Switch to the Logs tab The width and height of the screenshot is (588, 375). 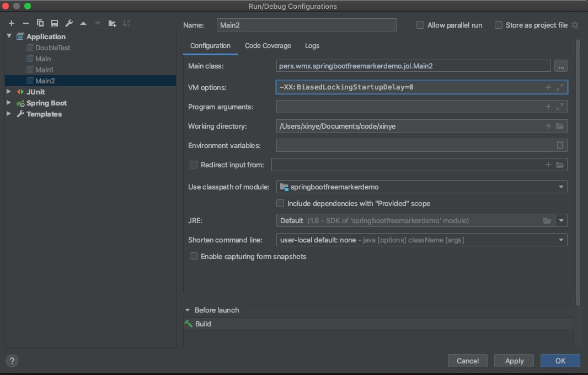coord(312,46)
